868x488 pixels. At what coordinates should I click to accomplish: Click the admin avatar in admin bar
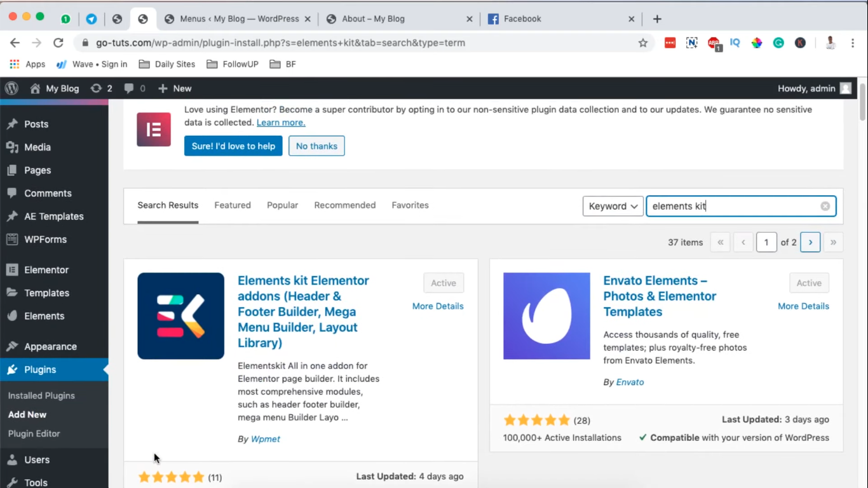pyautogui.click(x=845, y=88)
